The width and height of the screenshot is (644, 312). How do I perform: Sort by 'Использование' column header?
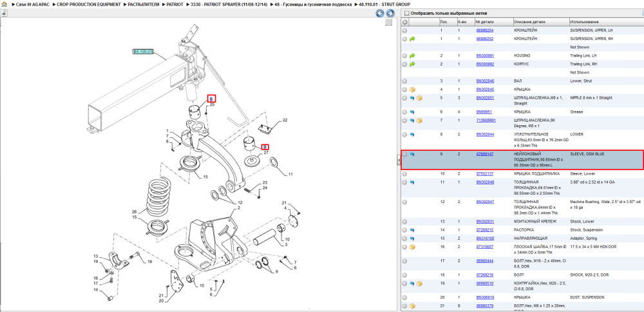tap(585, 22)
